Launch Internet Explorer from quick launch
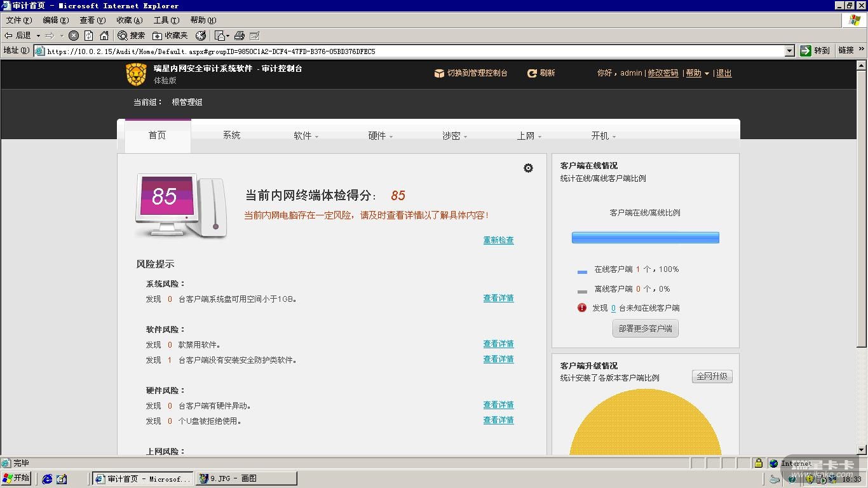The width and height of the screenshot is (868, 488). pos(47,479)
